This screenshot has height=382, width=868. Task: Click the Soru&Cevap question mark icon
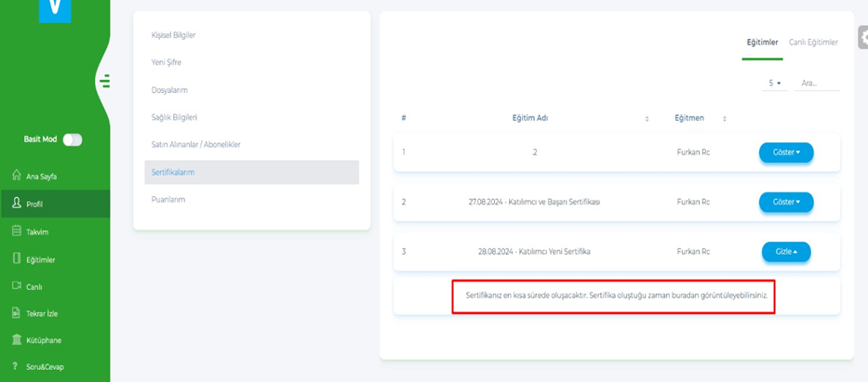click(17, 366)
